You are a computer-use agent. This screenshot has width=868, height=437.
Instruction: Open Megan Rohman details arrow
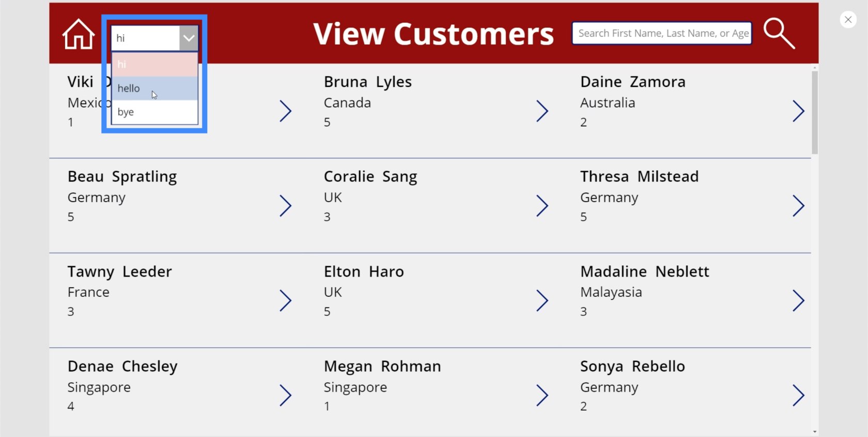point(542,396)
